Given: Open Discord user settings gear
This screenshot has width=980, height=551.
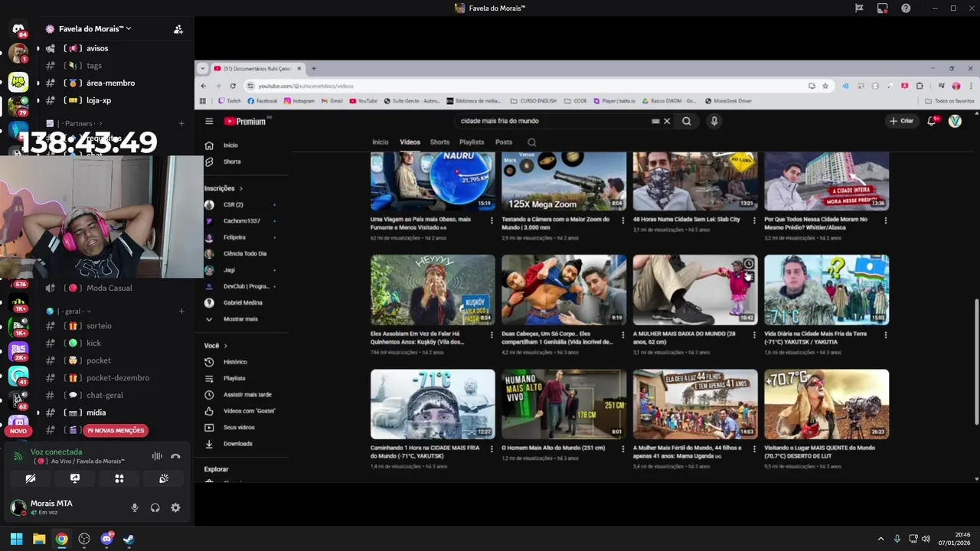Looking at the screenshot, I should pyautogui.click(x=175, y=507).
